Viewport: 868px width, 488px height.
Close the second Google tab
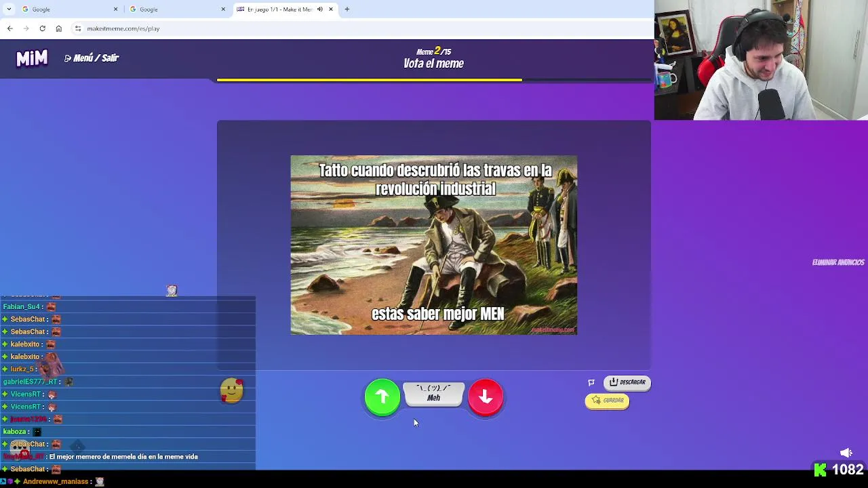tap(223, 9)
